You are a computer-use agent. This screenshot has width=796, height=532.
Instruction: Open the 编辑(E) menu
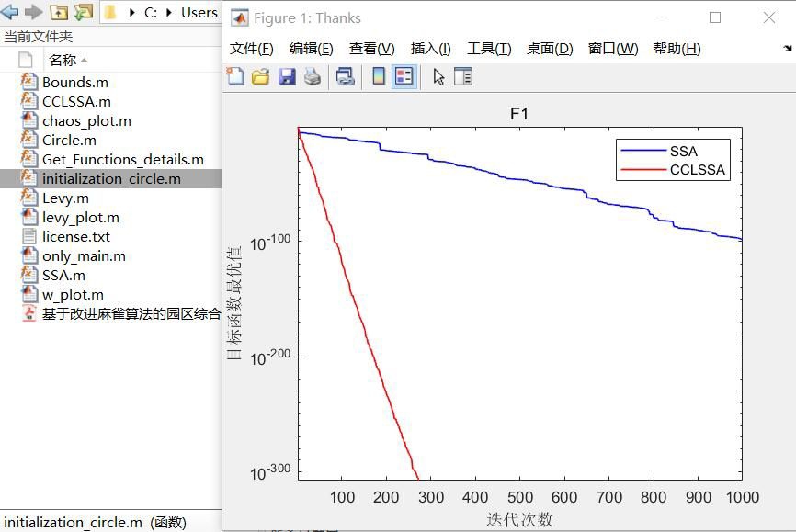312,49
